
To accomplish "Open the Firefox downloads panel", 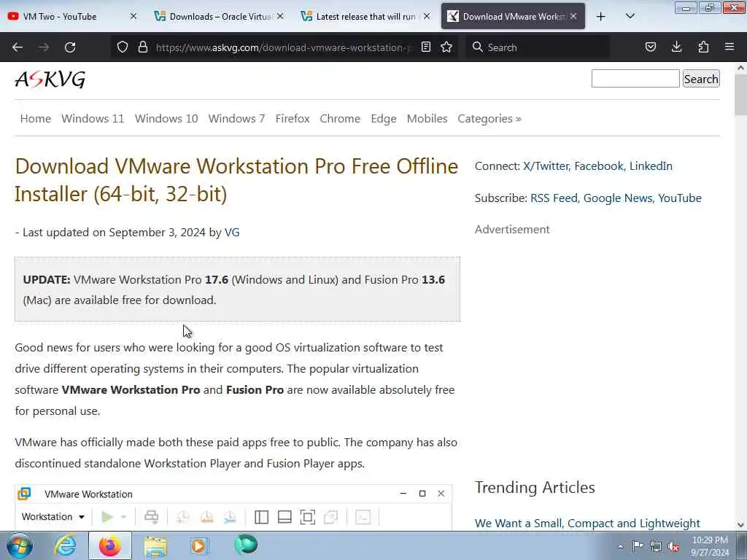I will pos(676,47).
